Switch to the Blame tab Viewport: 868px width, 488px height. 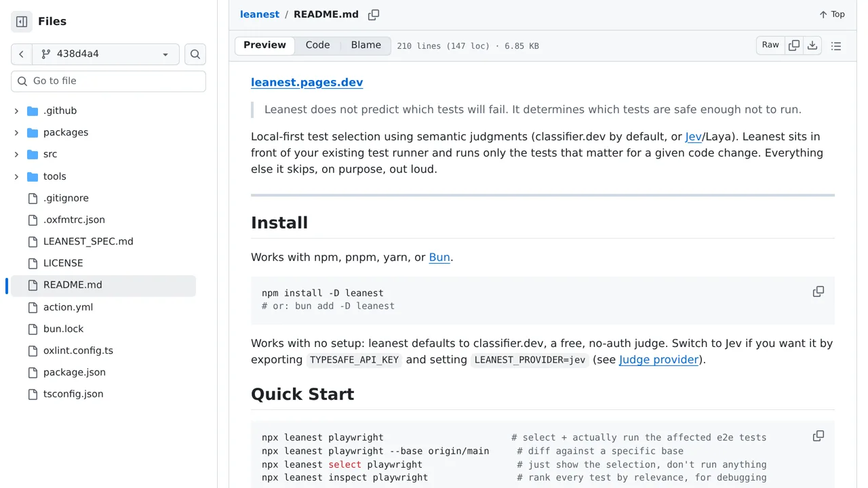(366, 45)
